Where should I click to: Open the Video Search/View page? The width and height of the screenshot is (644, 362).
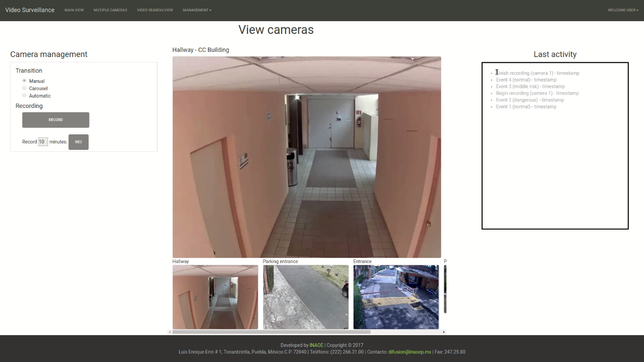coord(155,10)
